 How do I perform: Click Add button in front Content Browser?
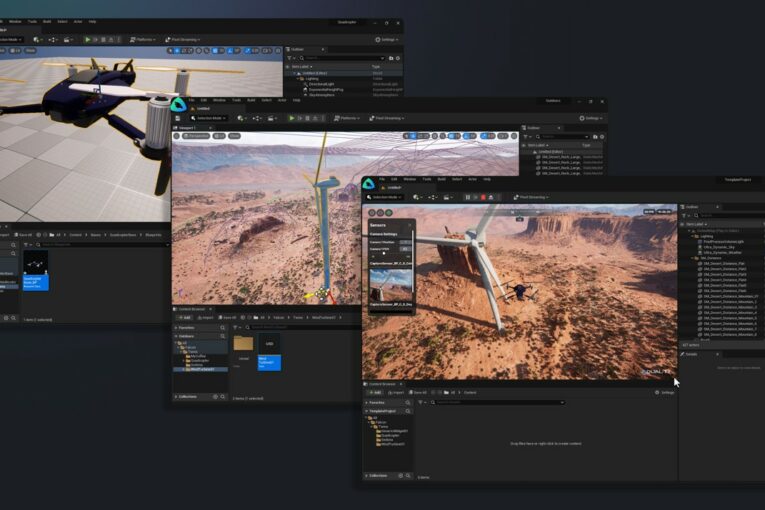pyautogui.click(x=375, y=392)
